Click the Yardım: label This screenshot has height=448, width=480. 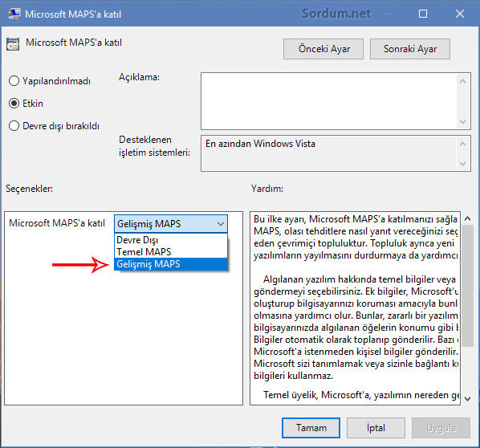(267, 189)
